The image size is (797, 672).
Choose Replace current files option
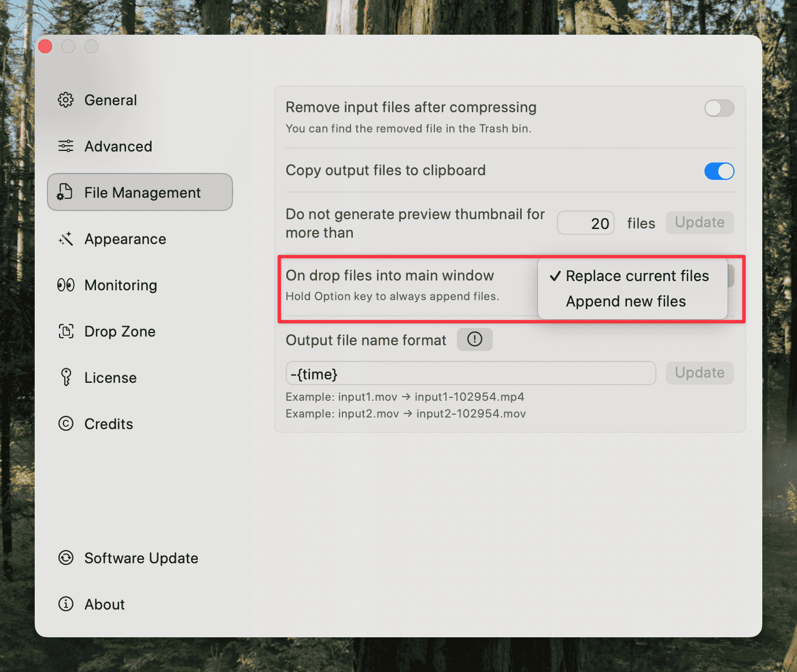pyautogui.click(x=637, y=276)
